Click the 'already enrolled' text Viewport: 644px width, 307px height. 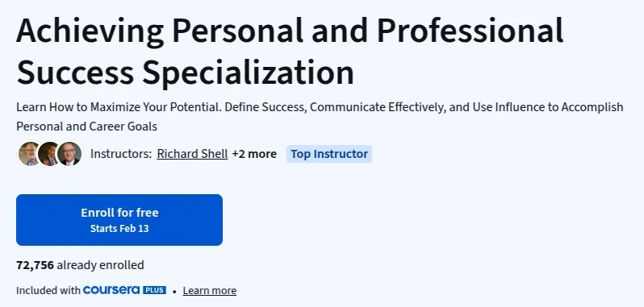pos(100,265)
